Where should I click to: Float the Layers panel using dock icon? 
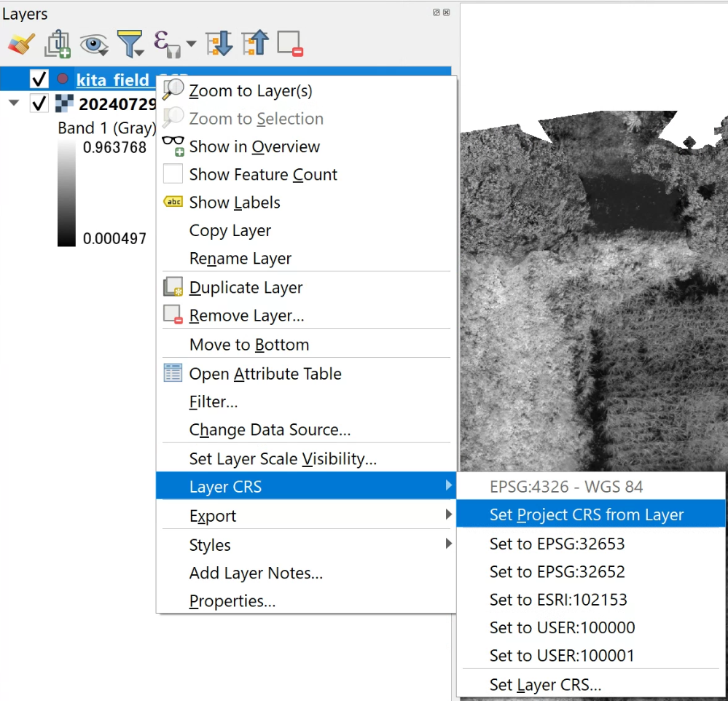(436, 12)
